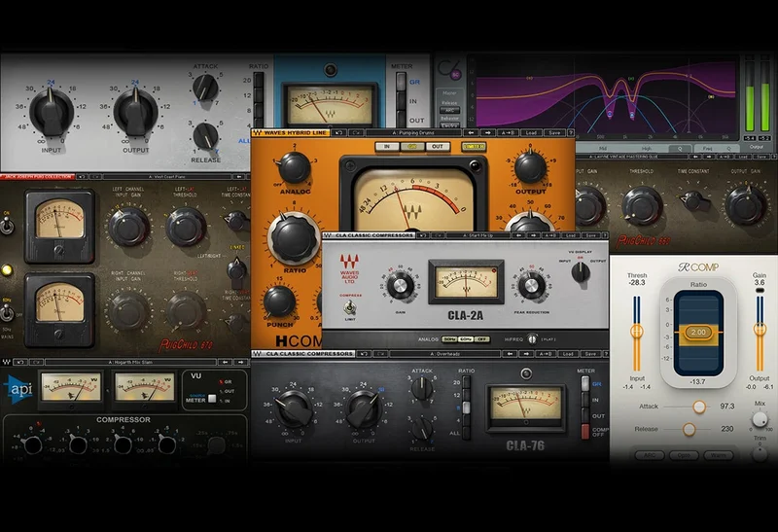Click the CLA-2A VU DISPLAY selector knob

coord(581,272)
